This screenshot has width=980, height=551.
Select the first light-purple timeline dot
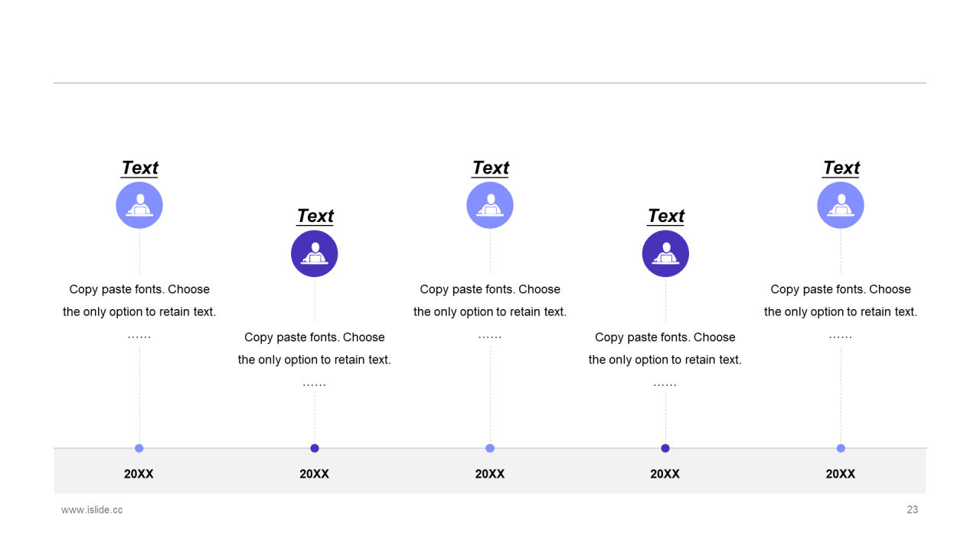pos(139,448)
